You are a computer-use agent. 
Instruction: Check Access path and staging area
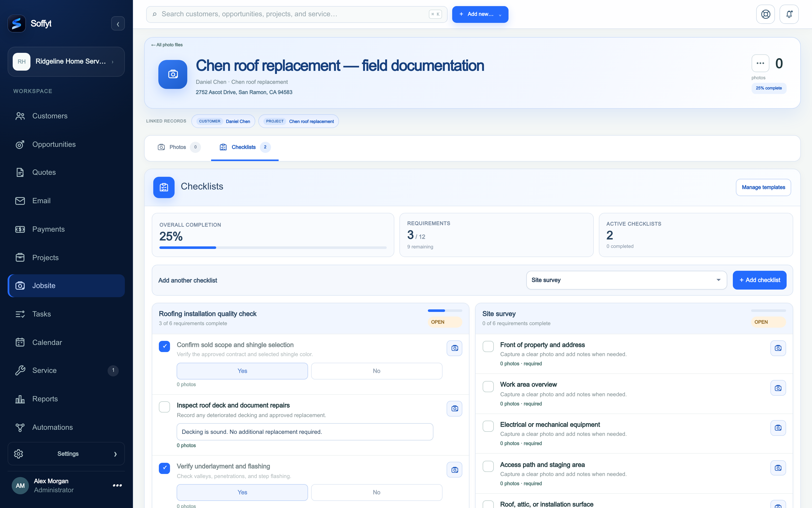[488, 466]
